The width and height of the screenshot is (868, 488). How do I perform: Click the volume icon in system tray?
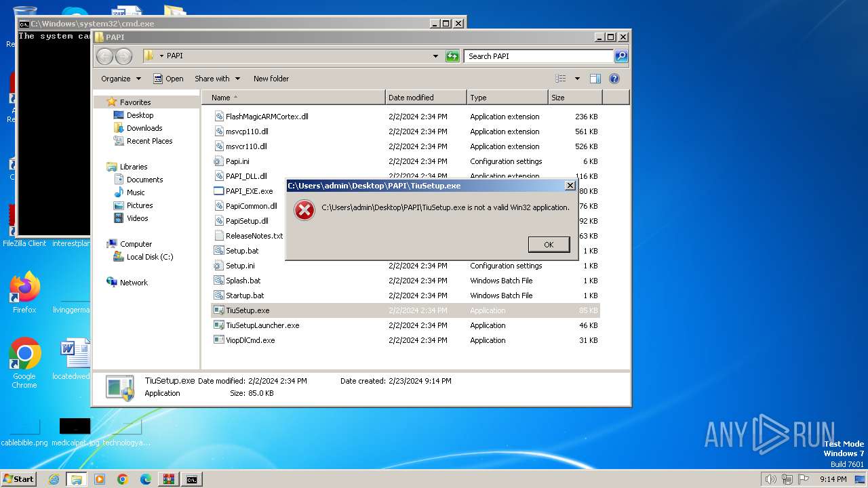click(x=771, y=479)
